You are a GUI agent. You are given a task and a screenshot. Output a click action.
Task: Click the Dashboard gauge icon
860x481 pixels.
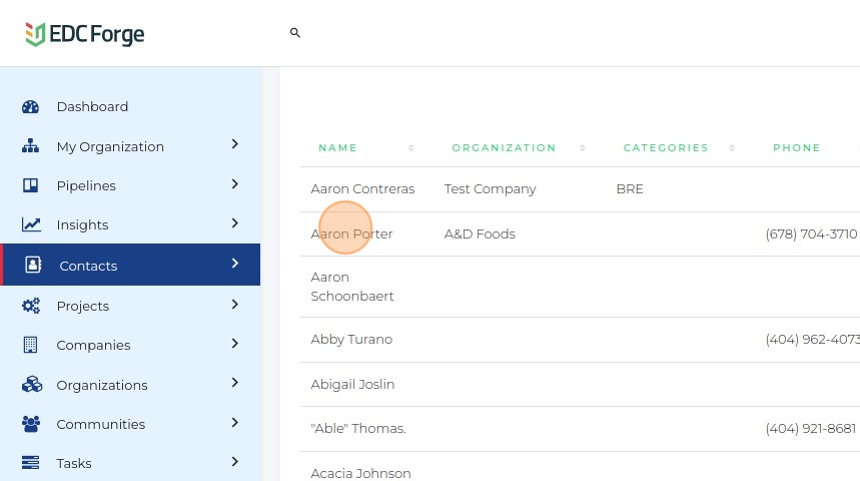(x=31, y=107)
